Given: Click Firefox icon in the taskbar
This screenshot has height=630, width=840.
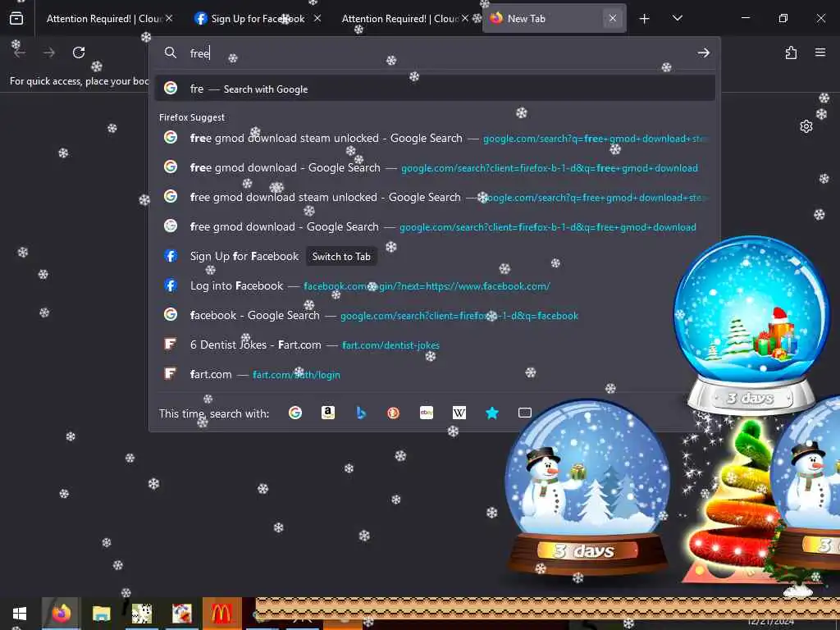Looking at the screenshot, I should coord(61,614).
